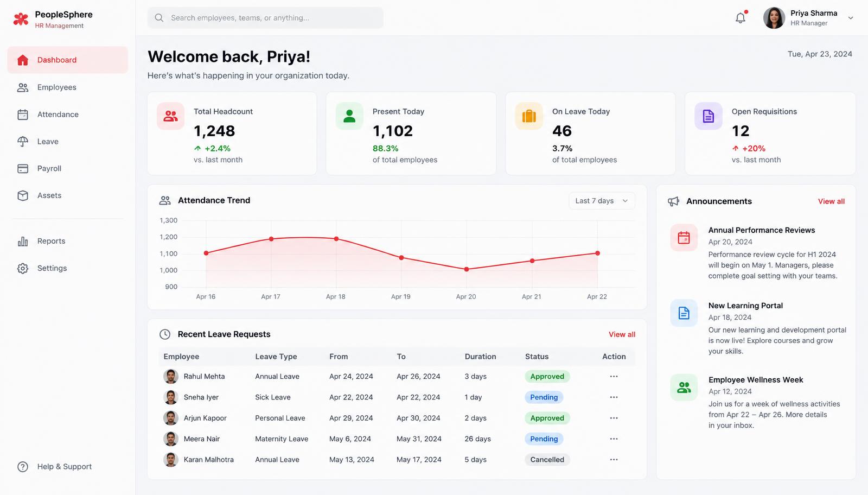Click the Present Today person icon
Viewport: 868px width, 495px height.
349,116
